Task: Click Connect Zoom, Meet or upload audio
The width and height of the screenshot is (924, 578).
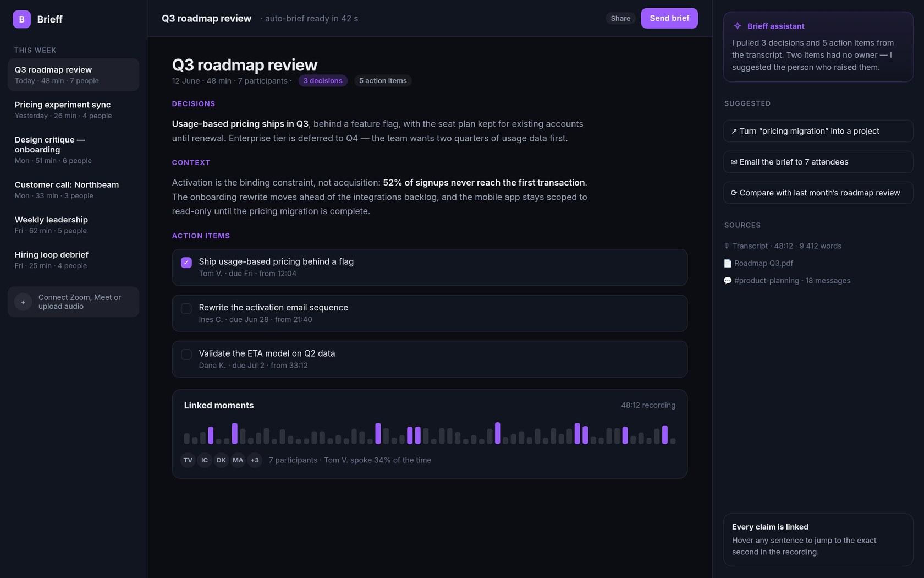Action: 73,302
